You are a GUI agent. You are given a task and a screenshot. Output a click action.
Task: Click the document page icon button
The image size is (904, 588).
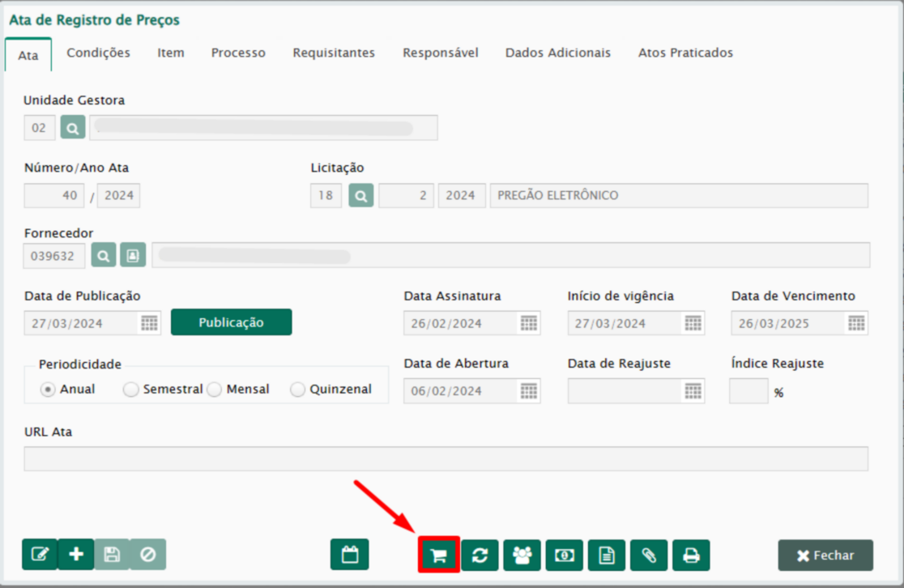coord(607,556)
